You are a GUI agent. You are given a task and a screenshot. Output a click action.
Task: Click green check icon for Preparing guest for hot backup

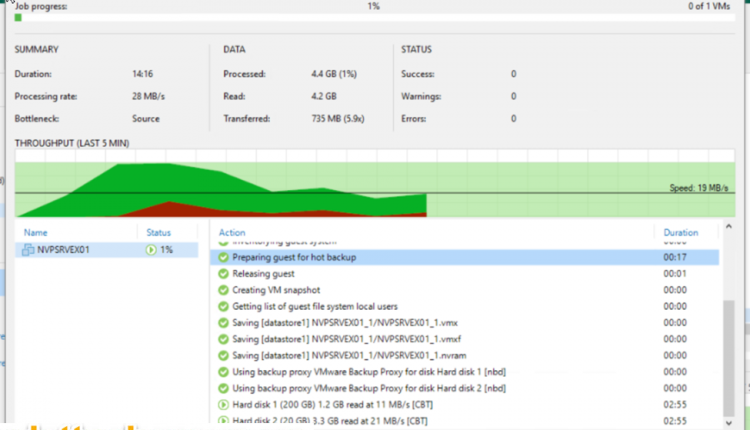pos(224,257)
